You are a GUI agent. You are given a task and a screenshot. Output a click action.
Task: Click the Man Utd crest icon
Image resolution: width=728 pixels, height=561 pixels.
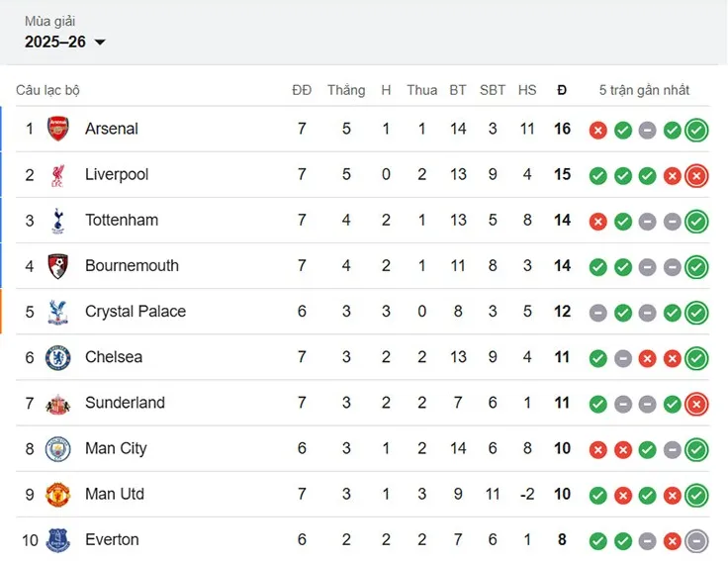(58, 495)
